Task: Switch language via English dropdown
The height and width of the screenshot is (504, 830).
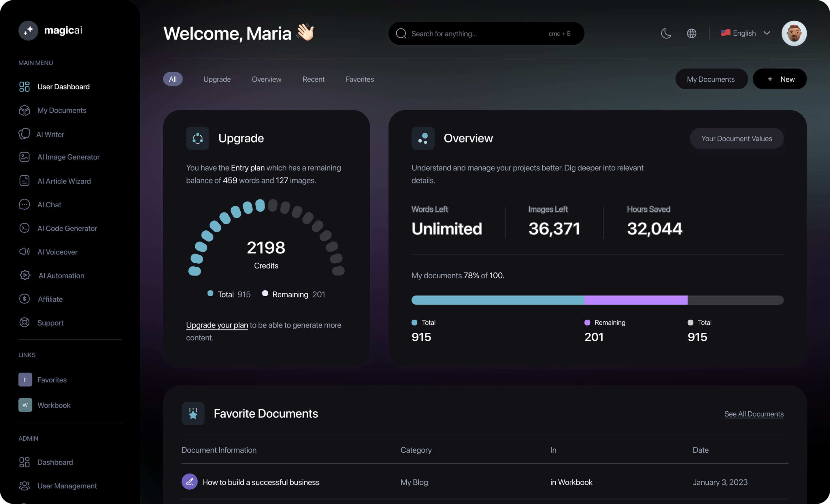Action: (x=744, y=33)
